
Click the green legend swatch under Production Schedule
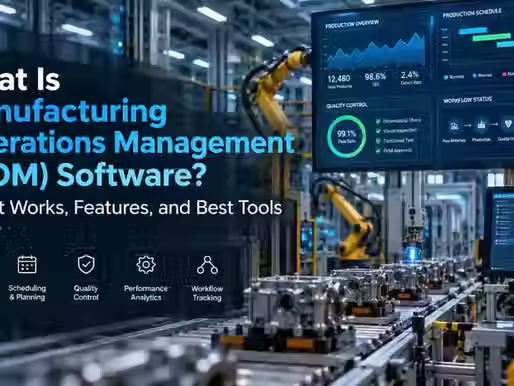point(446,77)
